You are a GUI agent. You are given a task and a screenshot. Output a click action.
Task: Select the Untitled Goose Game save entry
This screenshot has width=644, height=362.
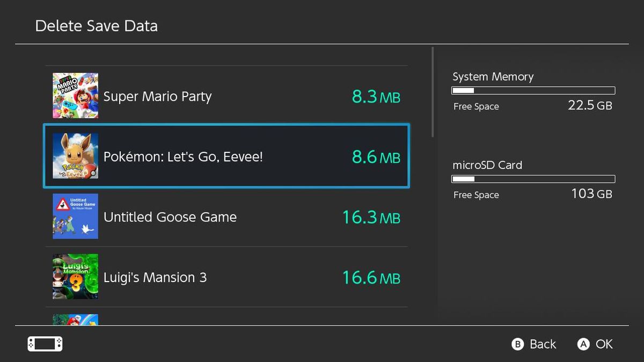226,217
